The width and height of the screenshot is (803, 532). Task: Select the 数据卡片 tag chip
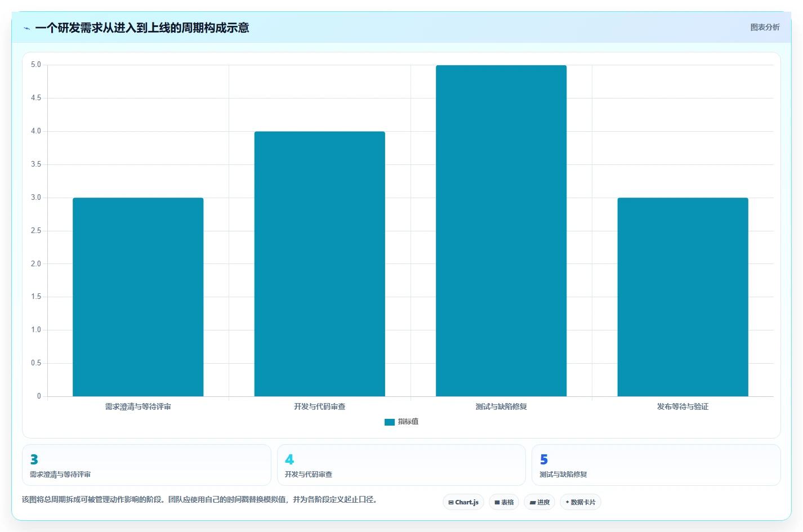[581, 502]
